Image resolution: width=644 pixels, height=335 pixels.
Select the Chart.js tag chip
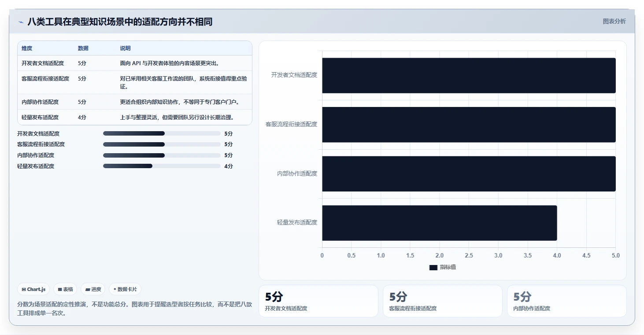pyautogui.click(x=34, y=289)
